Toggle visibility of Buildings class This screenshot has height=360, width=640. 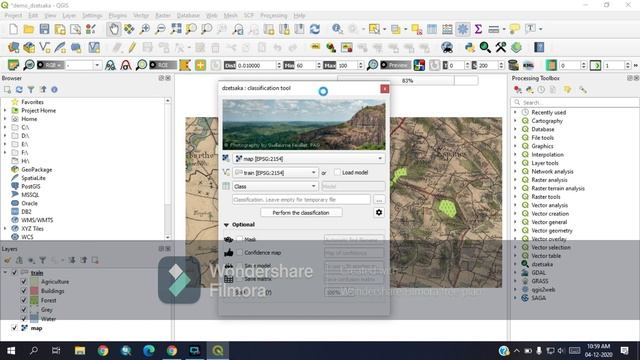coord(24,291)
